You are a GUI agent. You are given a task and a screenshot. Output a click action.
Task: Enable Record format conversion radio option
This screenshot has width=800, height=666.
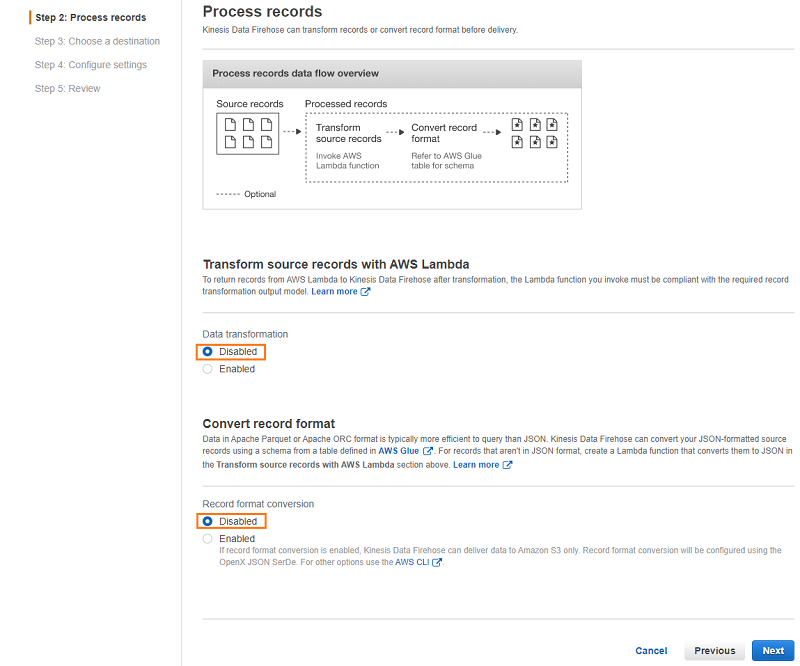coord(207,539)
